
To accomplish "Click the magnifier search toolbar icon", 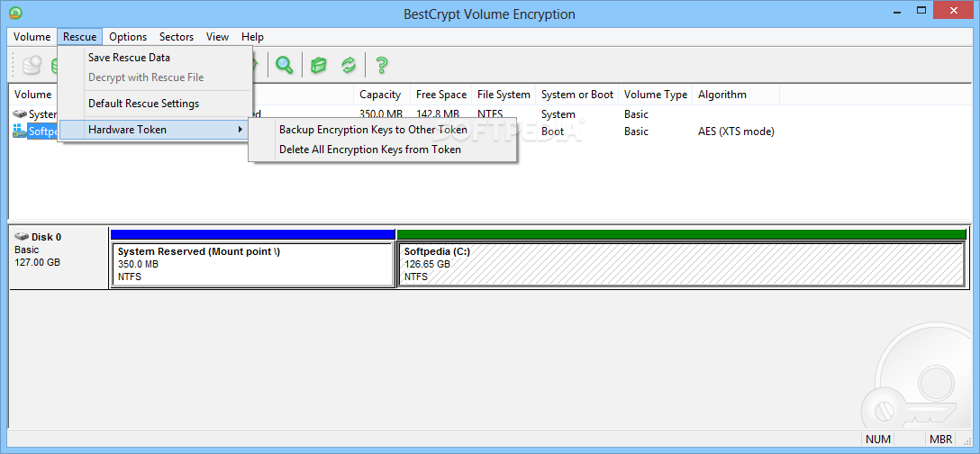I will 285,64.
